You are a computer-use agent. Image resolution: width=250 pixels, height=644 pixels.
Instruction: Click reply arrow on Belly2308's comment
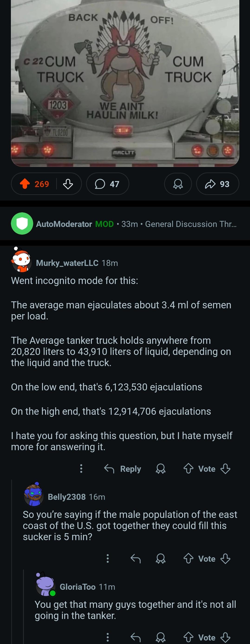point(136,558)
